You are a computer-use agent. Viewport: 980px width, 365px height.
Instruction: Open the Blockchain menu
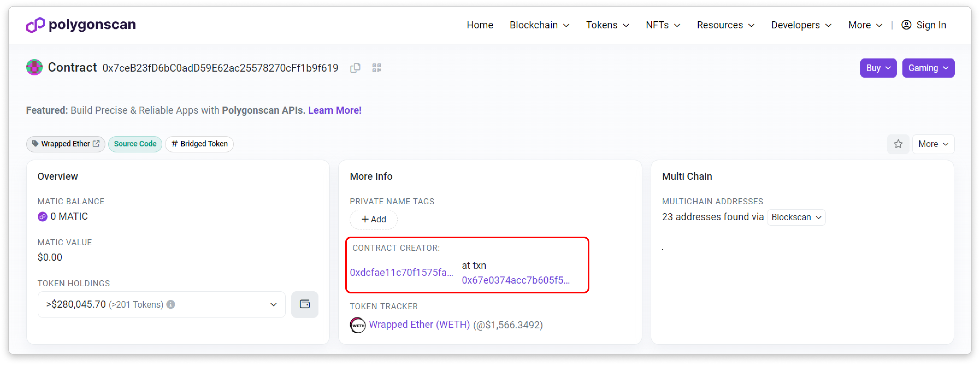pos(539,25)
